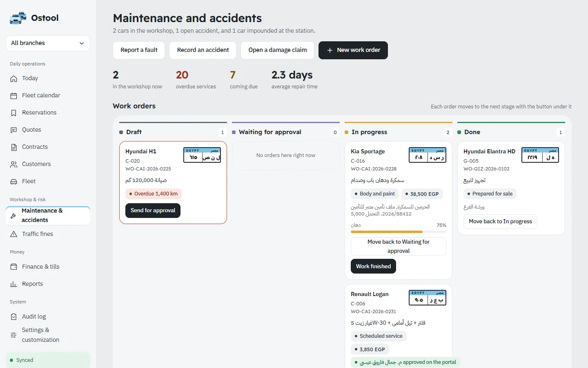Open Finance & tills page
The height and width of the screenshot is (368, 588).
(x=48, y=267)
